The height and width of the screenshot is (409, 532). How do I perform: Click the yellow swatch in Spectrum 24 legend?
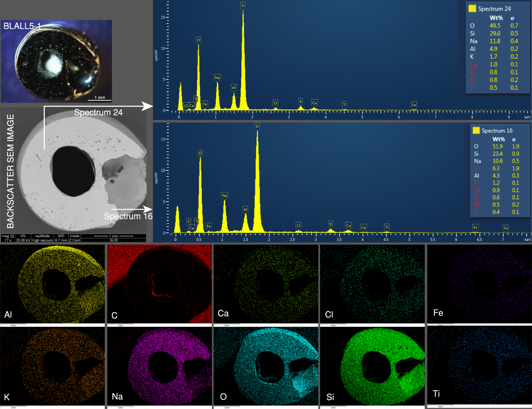pyautogui.click(x=472, y=9)
